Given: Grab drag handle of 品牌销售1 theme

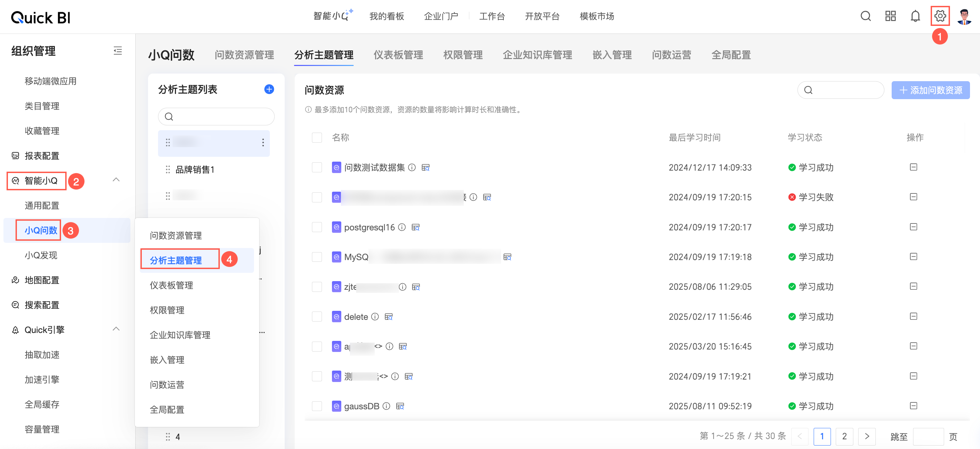Looking at the screenshot, I should [x=168, y=170].
